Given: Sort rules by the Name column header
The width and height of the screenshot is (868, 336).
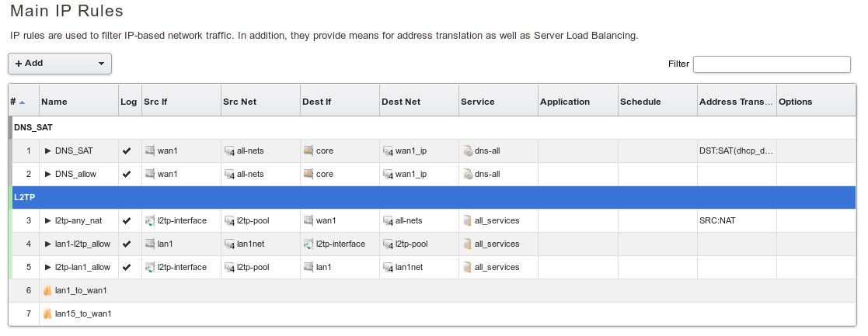Looking at the screenshot, I should (x=54, y=102).
